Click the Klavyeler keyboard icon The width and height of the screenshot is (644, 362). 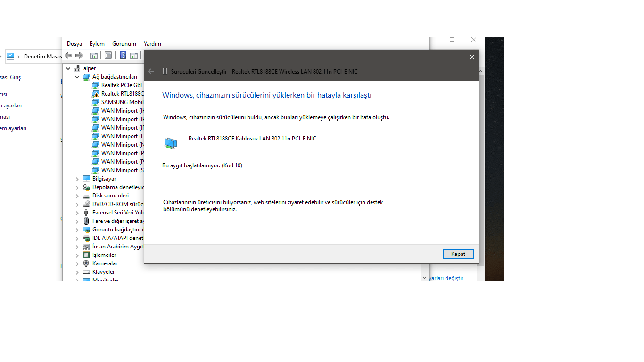86,272
